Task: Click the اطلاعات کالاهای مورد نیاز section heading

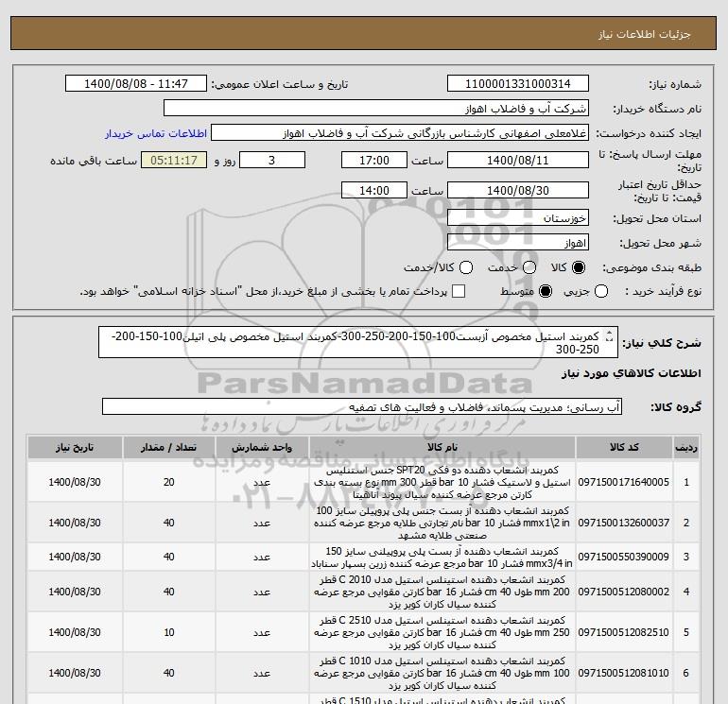Action: [x=631, y=373]
